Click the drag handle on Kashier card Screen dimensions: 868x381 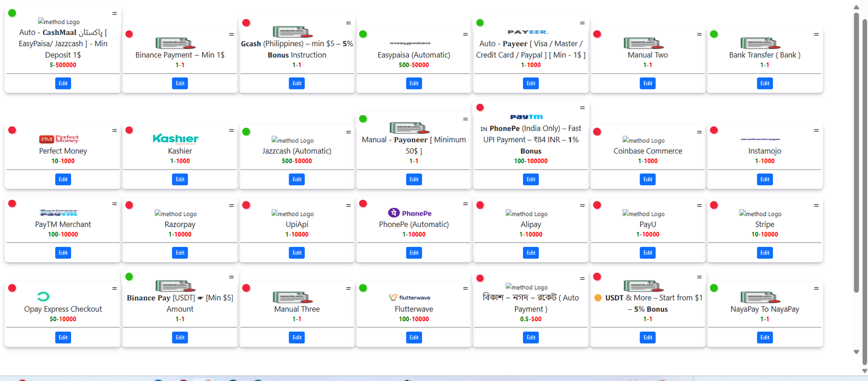point(231,130)
